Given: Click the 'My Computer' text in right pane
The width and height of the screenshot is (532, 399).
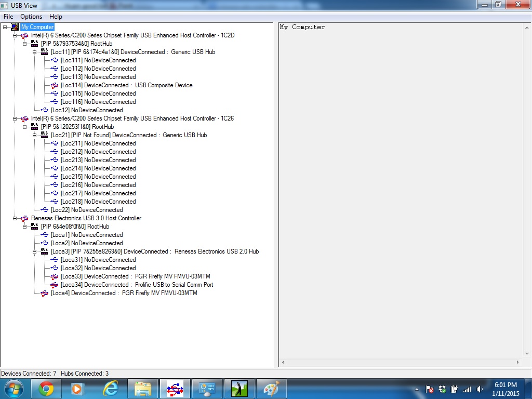Looking at the screenshot, I should (x=302, y=27).
